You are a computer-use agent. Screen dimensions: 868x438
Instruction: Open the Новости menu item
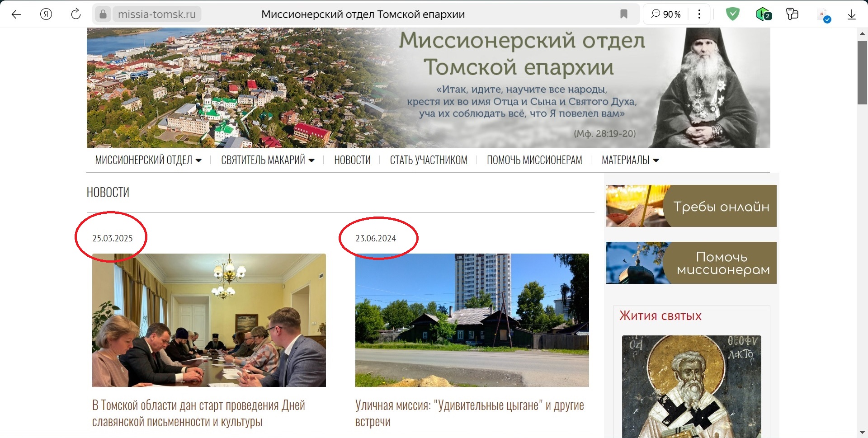pyautogui.click(x=352, y=160)
